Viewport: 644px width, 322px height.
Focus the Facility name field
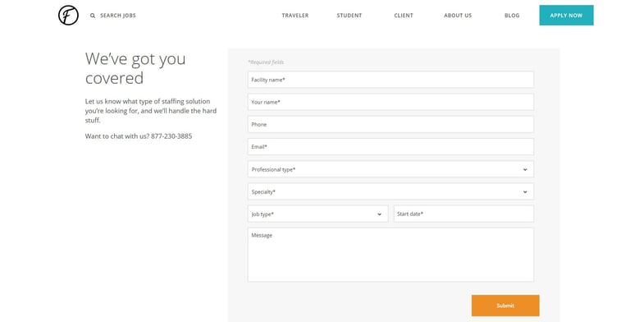point(391,80)
